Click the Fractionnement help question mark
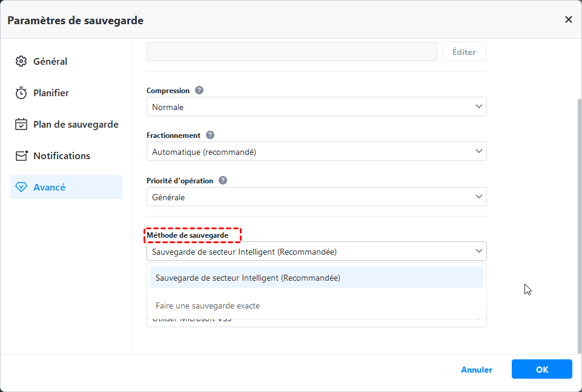The image size is (582, 392). tap(210, 135)
